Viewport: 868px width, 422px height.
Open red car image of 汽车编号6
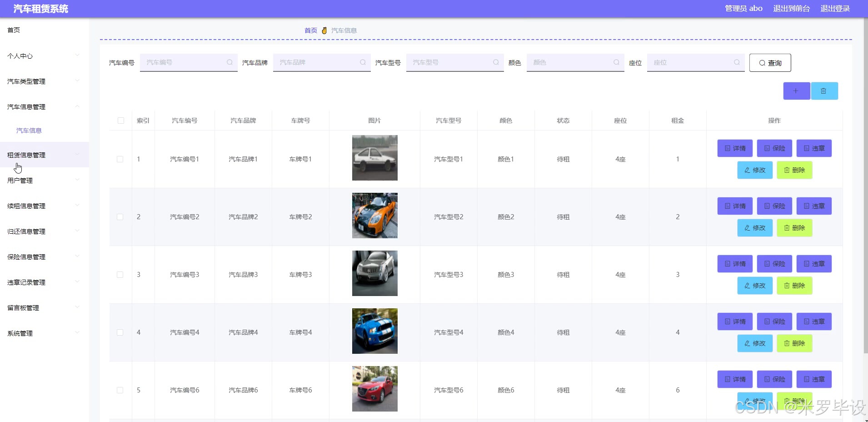point(375,389)
